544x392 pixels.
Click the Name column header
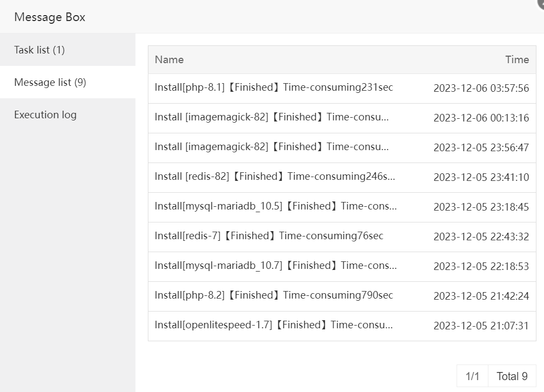[x=169, y=59]
